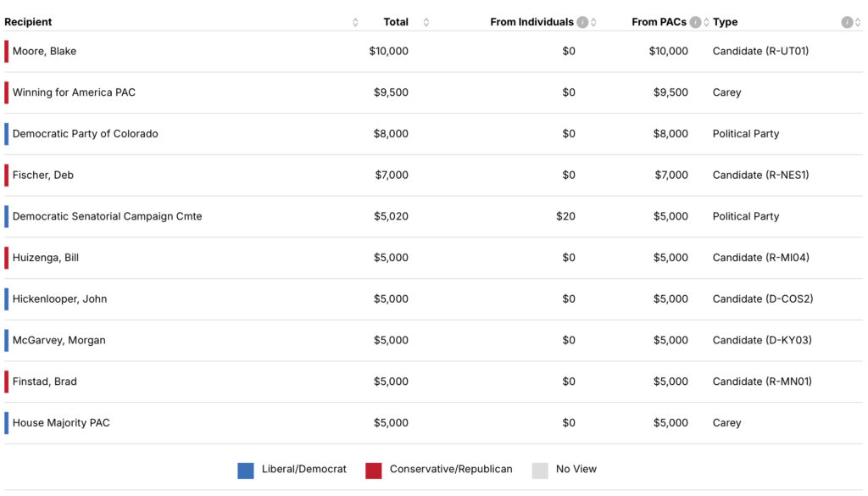868x496 pixels.
Task: Click the From Individuals header text
Action: pyautogui.click(x=531, y=22)
